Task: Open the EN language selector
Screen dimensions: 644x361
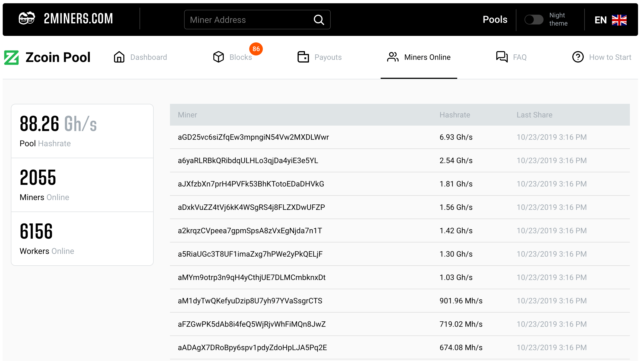Action: [601, 20]
